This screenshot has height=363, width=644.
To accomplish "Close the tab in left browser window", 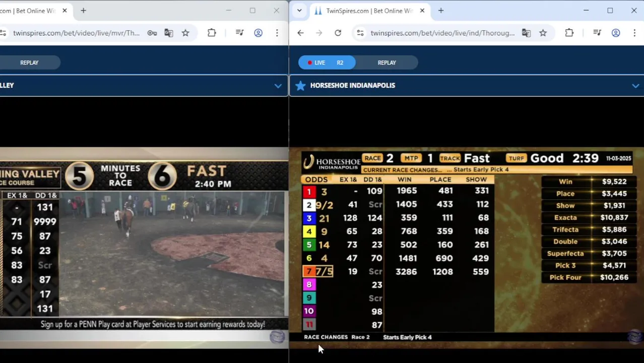I will [x=65, y=11].
